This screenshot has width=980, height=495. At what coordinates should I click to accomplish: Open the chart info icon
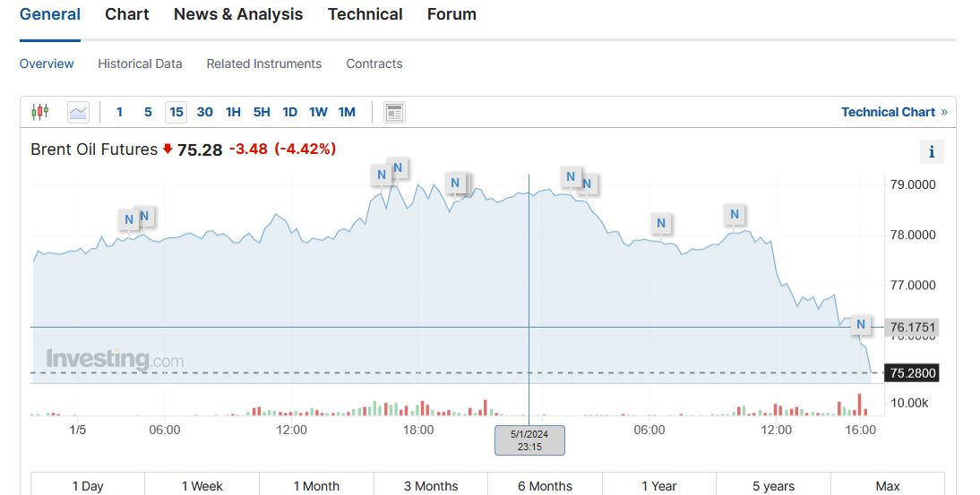[932, 151]
